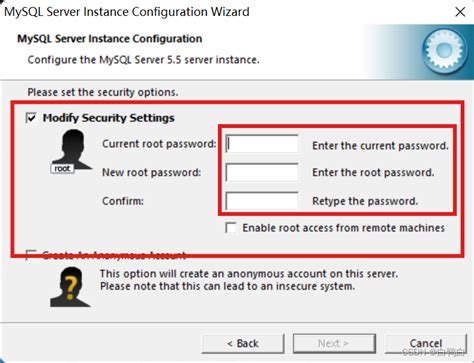Click the gear icon in the header
Viewport: 474px width, 363px height.
click(x=444, y=51)
